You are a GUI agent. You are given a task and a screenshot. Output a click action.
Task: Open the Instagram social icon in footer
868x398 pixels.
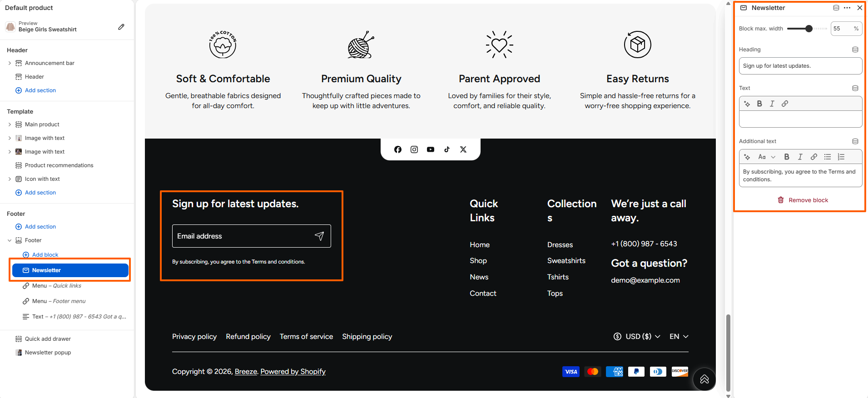coord(414,149)
